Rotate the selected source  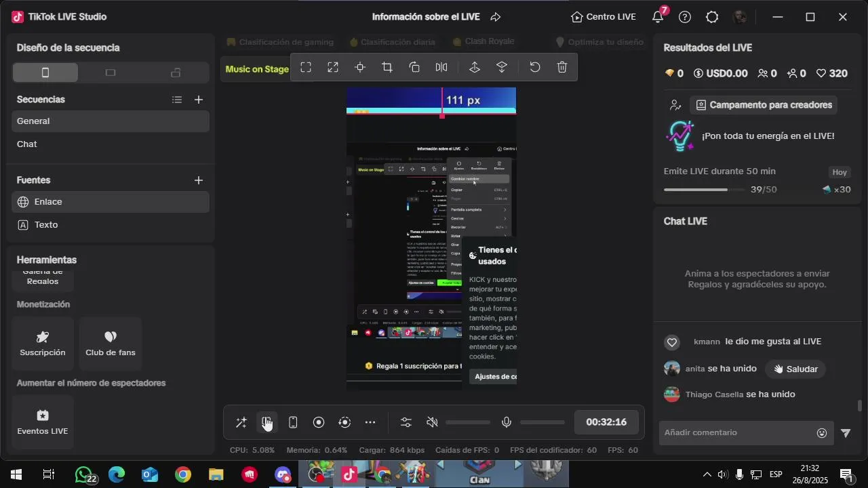414,67
